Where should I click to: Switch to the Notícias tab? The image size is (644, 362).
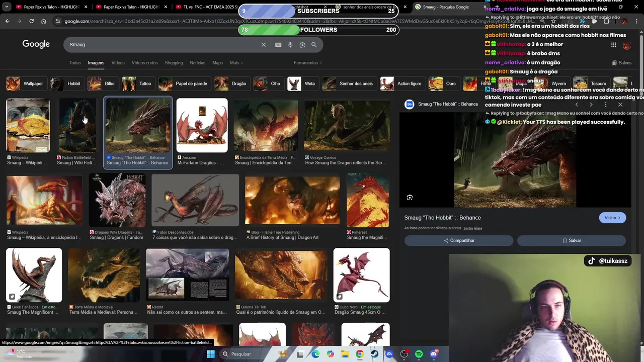pos(198,63)
